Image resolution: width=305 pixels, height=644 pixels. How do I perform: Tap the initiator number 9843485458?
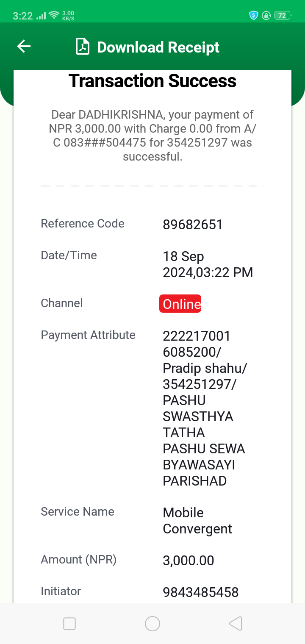[x=201, y=592]
